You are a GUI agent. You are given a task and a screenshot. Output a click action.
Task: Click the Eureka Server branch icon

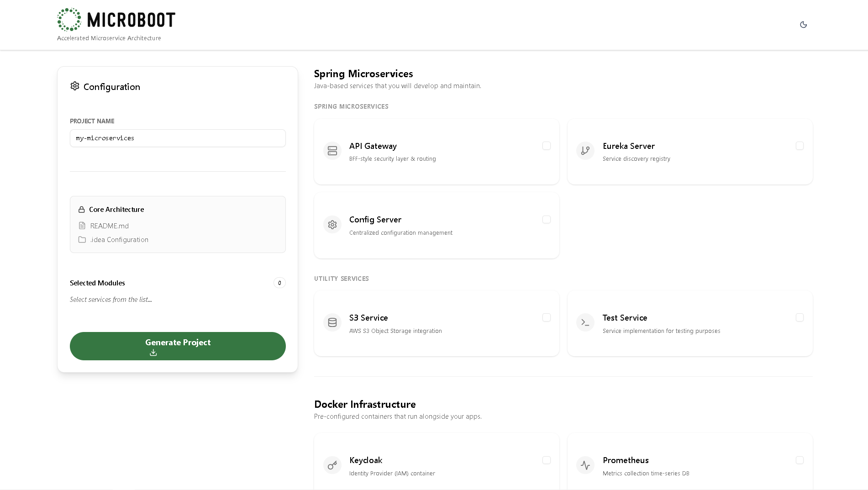[x=585, y=151]
